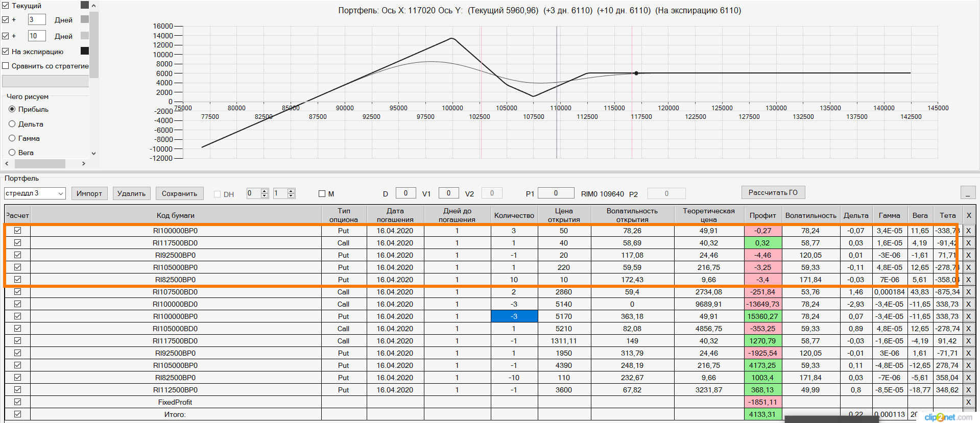Click the highlighted blue -3 quantity cell
Screen dimensions: 980x423
514,316
